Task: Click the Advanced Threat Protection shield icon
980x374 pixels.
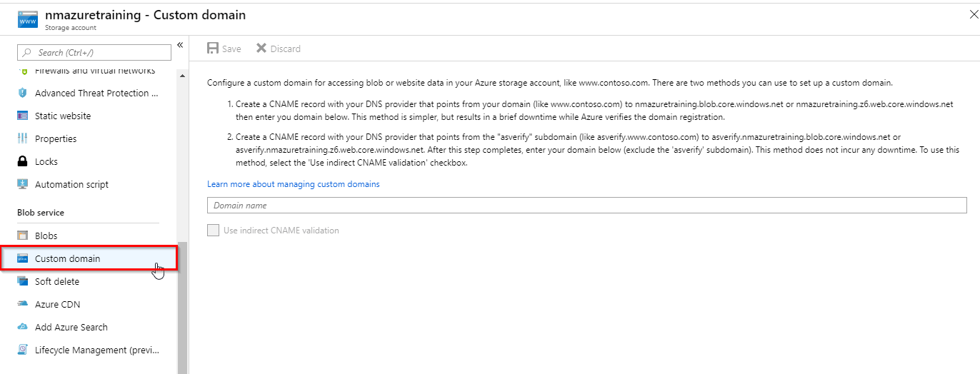Action: [22, 93]
